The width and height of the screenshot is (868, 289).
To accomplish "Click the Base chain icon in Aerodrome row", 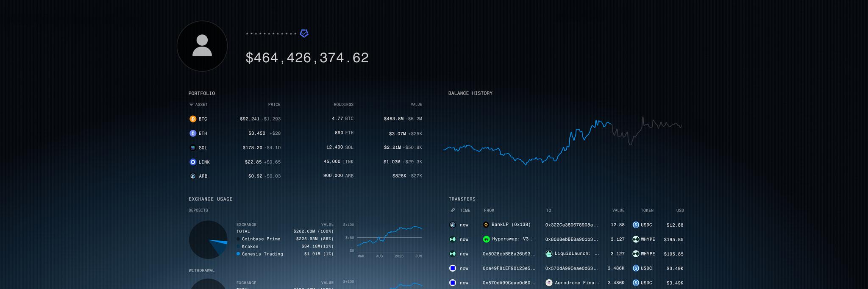I will pyautogui.click(x=453, y=283).
